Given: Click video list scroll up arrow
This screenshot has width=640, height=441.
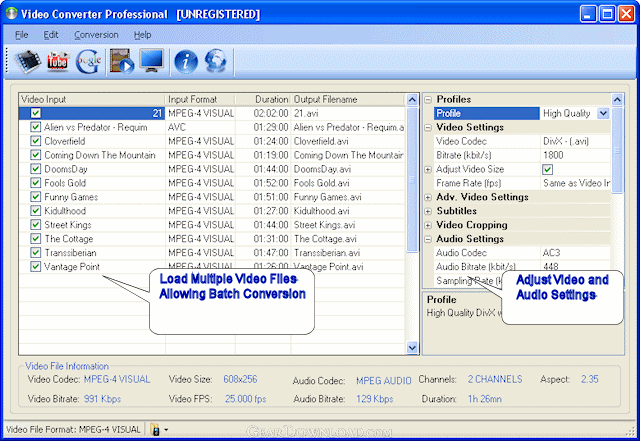Looking at the screenshot, I should click(x=412, y=100).
